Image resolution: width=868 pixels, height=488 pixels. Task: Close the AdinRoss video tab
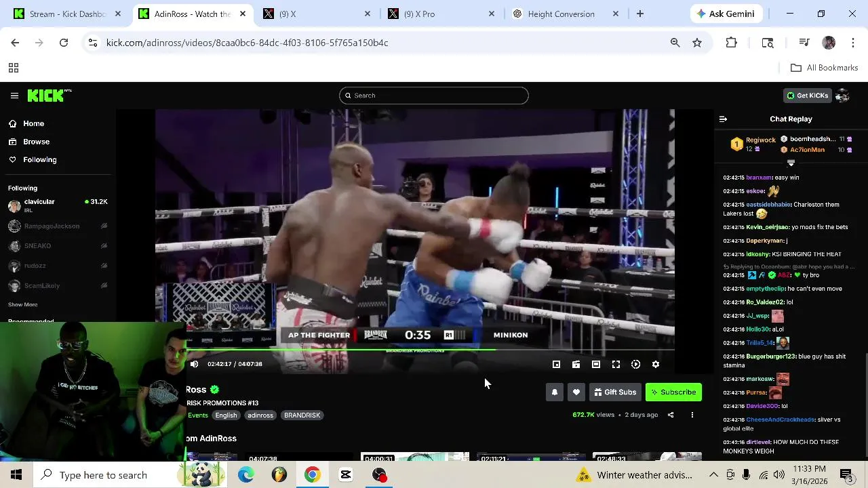[243, 14]
